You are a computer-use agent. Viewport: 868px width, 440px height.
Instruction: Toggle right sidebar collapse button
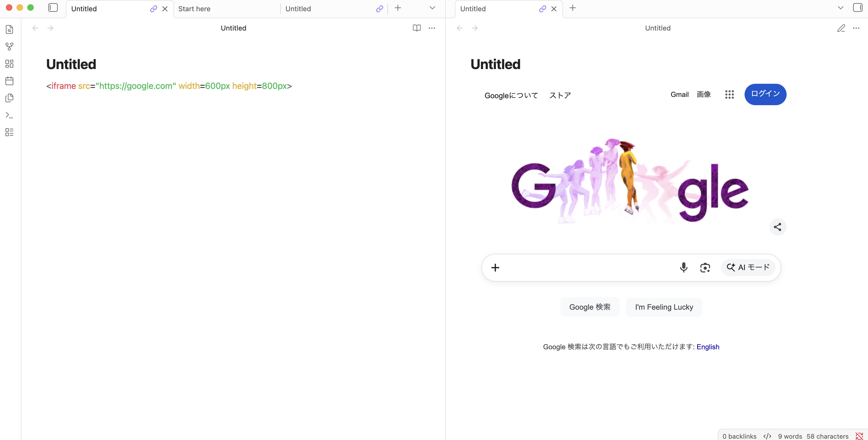[857, 8]
